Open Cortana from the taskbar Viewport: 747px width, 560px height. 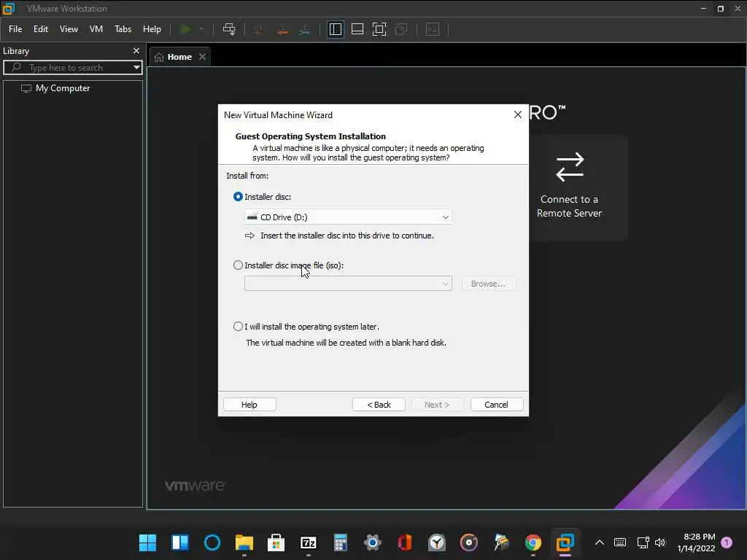tap(212, 542)
